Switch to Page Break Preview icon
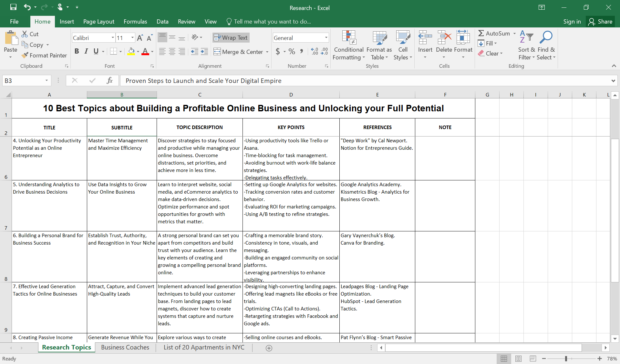This screenshot has height=364, width=620. pos(533,359)
